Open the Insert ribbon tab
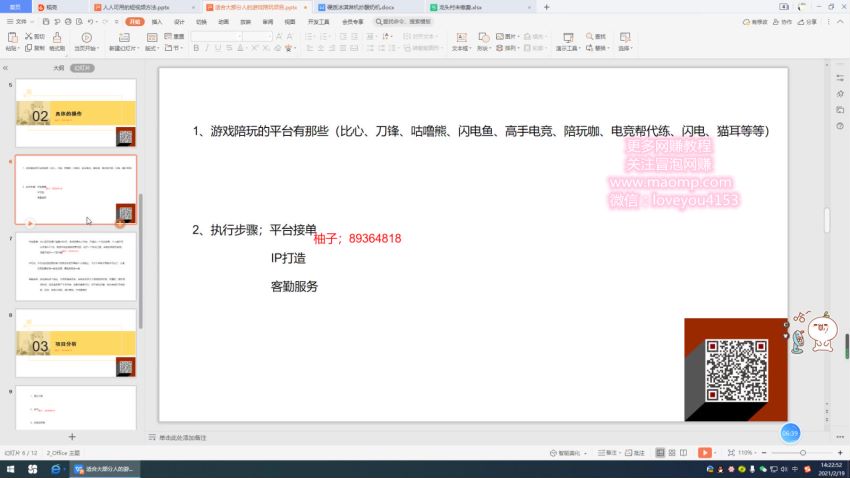This screenshot has width=850, height=478. coord(157,22)
